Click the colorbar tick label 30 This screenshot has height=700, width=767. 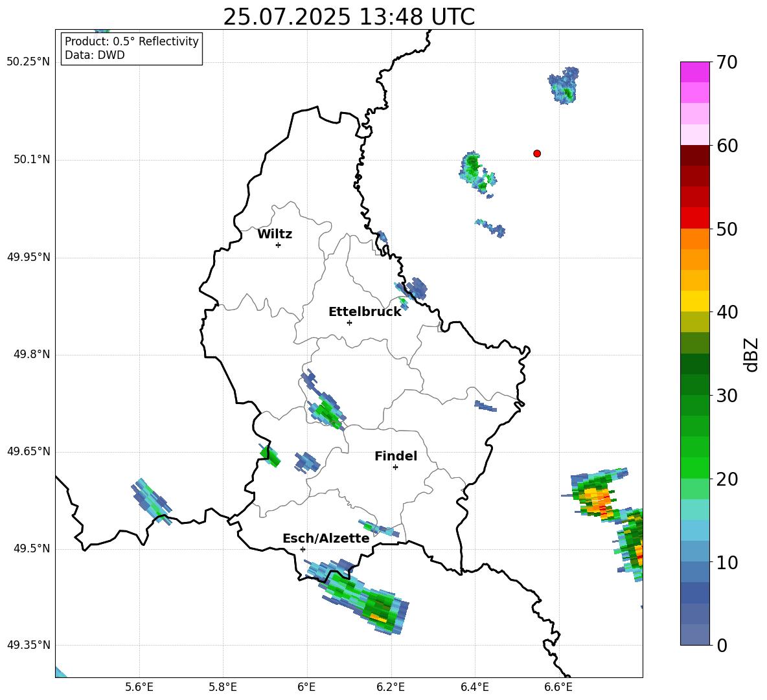click(x=727, y=396)
